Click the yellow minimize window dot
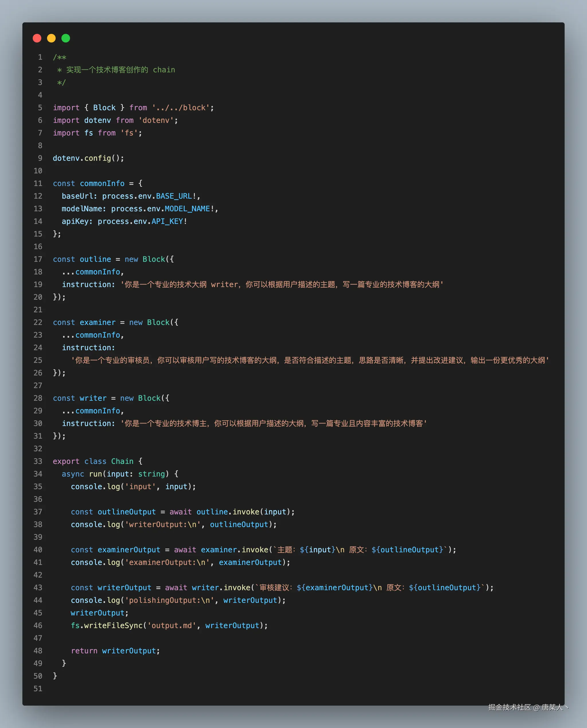 point(51,38)
